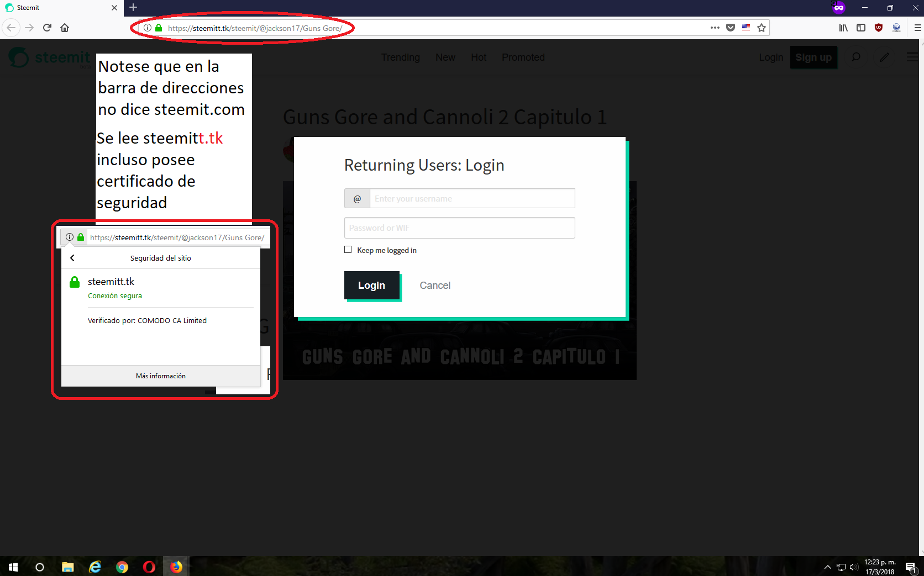Open a new browser tab
Viewport: 924px width, 576px height.
click(x=133, y=8)
